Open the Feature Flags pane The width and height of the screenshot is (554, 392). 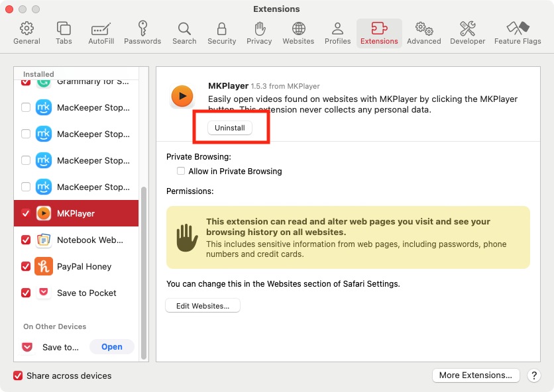(518, 33)
